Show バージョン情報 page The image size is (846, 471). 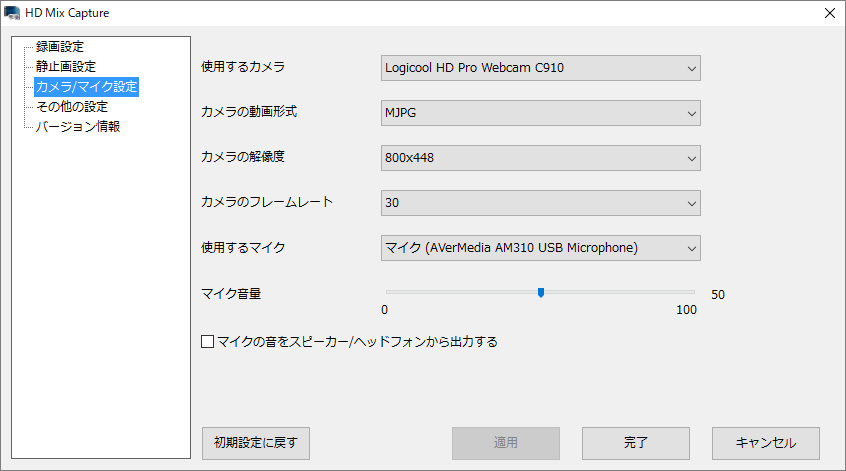point(78,127)
